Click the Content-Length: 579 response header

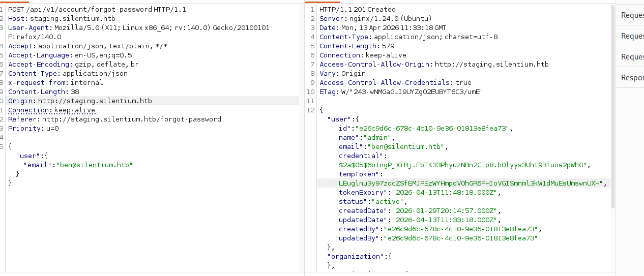[x=357, y=46]
